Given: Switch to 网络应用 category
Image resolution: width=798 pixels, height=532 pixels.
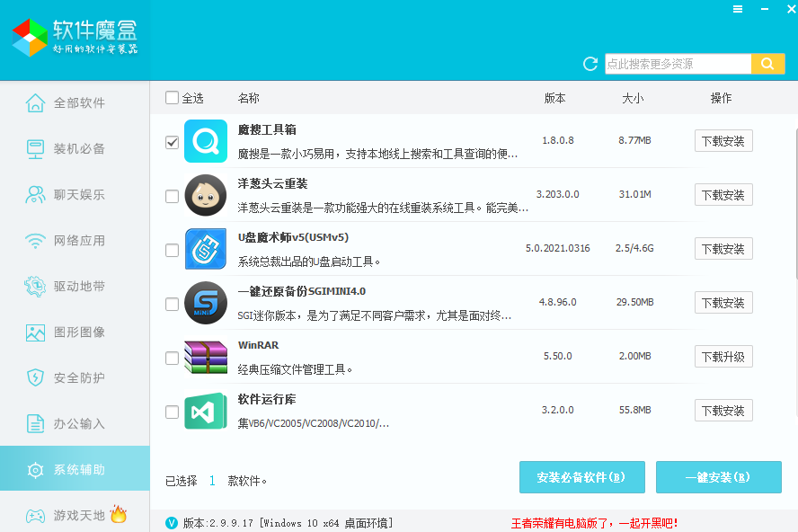Looking at the screenshot, I should [x=75, y=240].
